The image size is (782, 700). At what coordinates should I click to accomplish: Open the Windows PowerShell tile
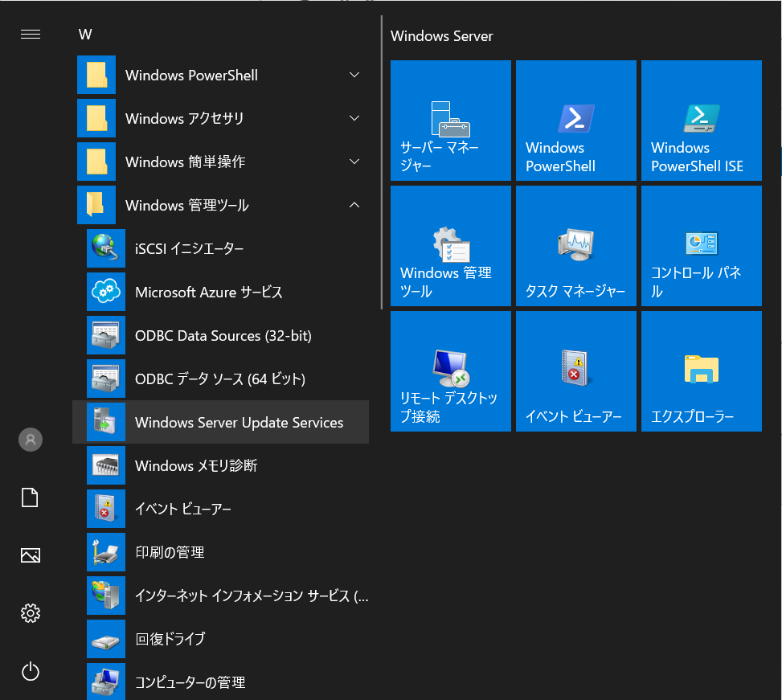[x=576, y=121]
